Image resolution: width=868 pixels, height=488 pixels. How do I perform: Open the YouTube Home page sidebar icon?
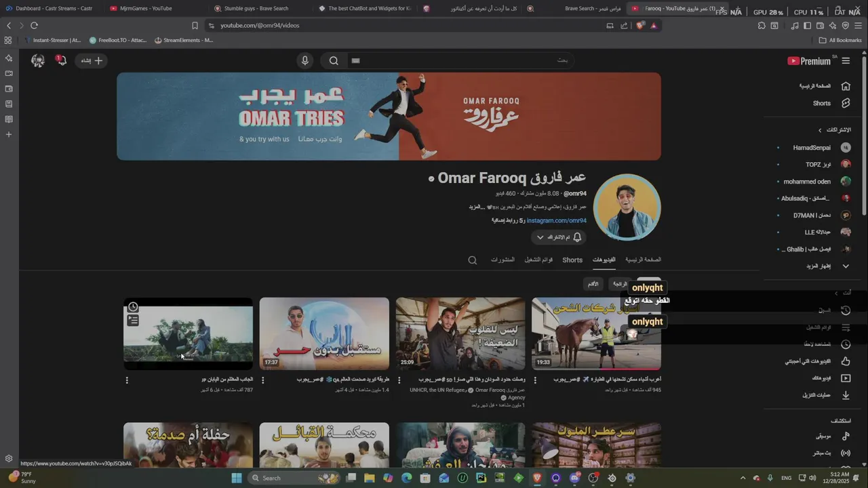point(846,86)
